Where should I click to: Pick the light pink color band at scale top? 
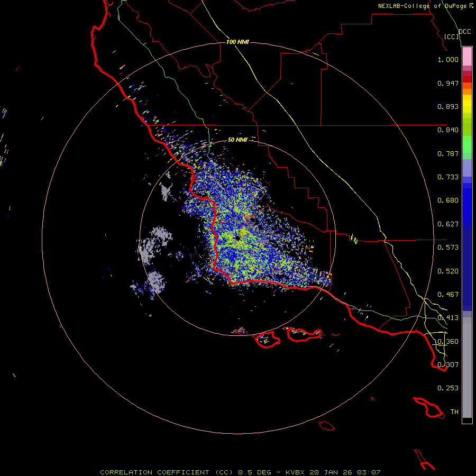click(x=467, y=57)
